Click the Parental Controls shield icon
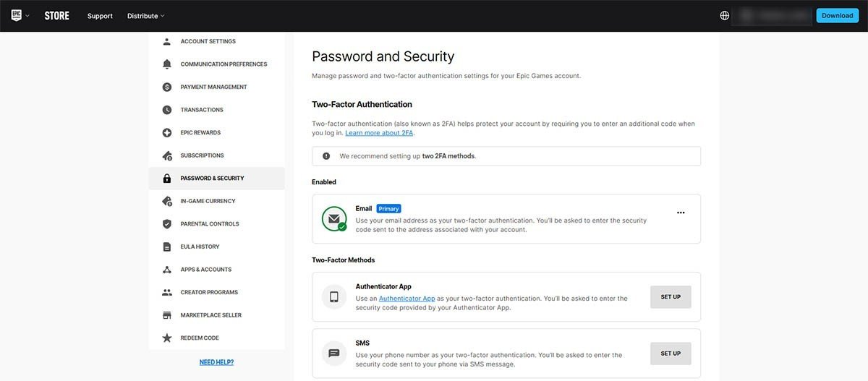868x381 pixels. tap(167, 224)
